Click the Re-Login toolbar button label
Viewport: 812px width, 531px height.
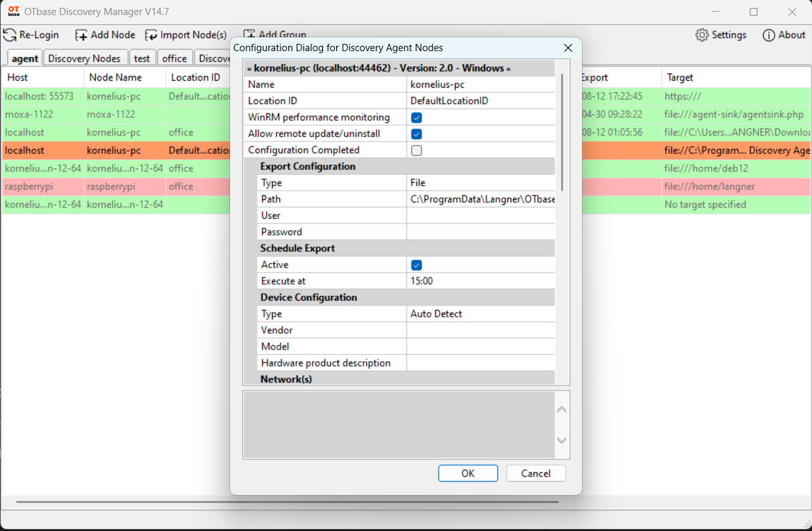coord(39,35)
